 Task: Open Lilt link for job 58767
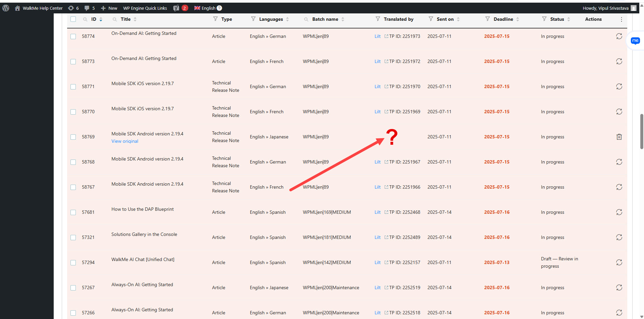point(378,187)
